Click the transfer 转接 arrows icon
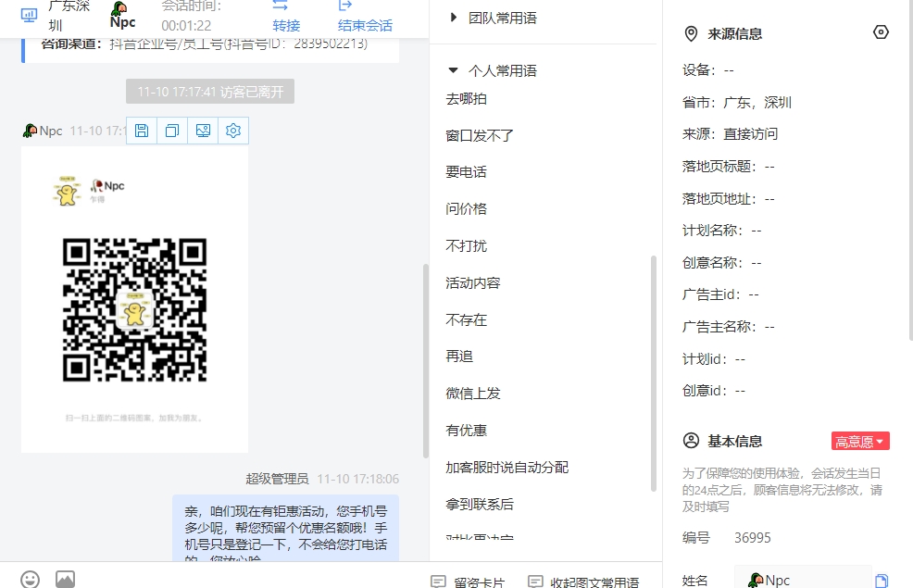This screenshot has width=913, height=588. (x=280, y=6)
